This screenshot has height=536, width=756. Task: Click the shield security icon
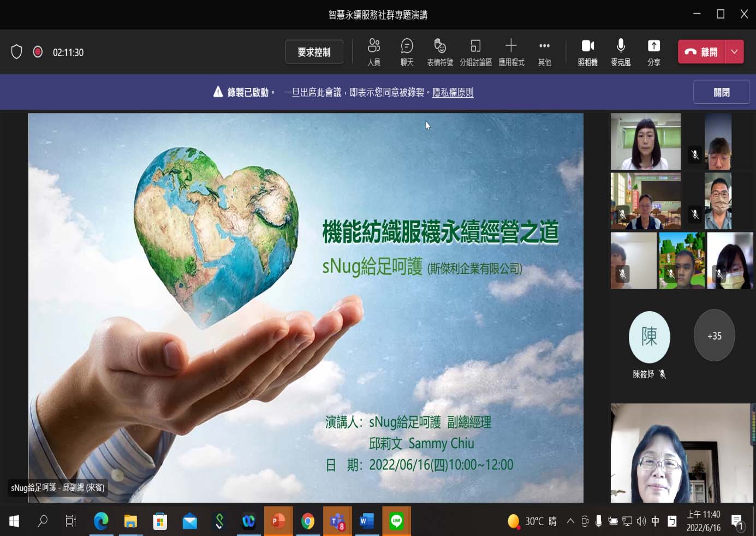click(x=16, y=52)
